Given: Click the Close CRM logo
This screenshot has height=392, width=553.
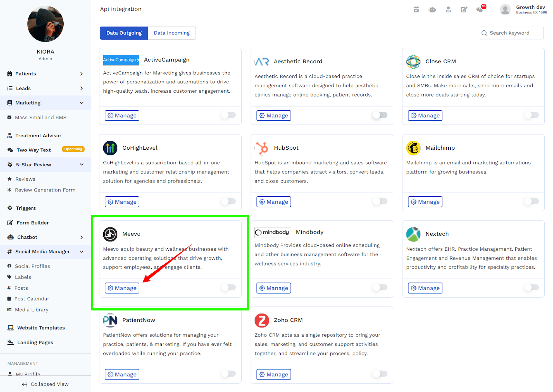Looking at the screenshot, I should 413,62.
